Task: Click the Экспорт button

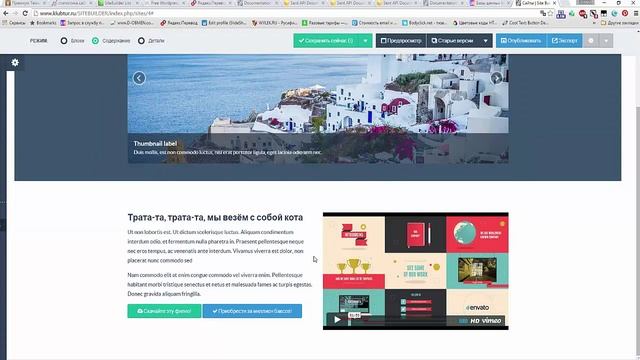Action: point(564,41)
